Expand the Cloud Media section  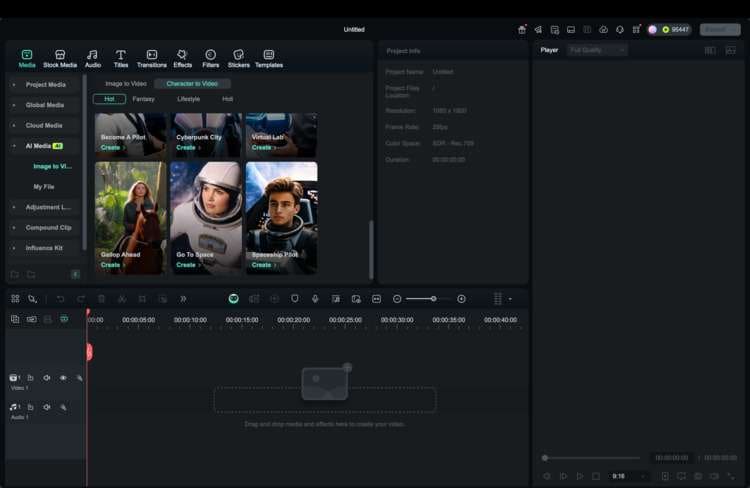coord(14,126)
